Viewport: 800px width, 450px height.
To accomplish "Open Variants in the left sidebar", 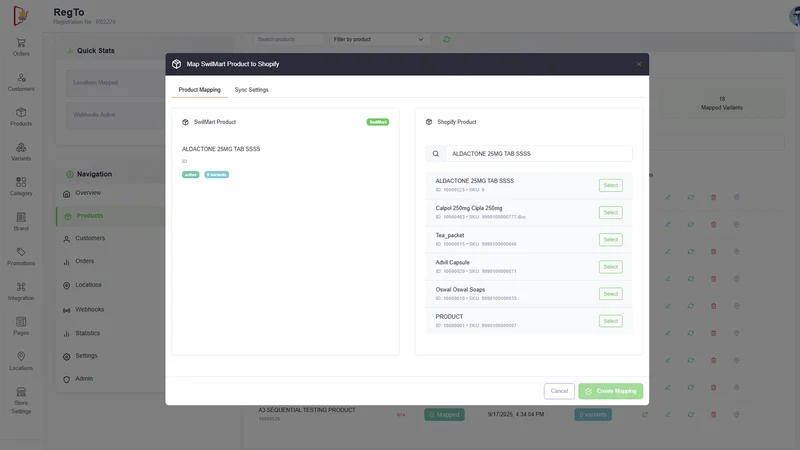I will tap(21, 152).
